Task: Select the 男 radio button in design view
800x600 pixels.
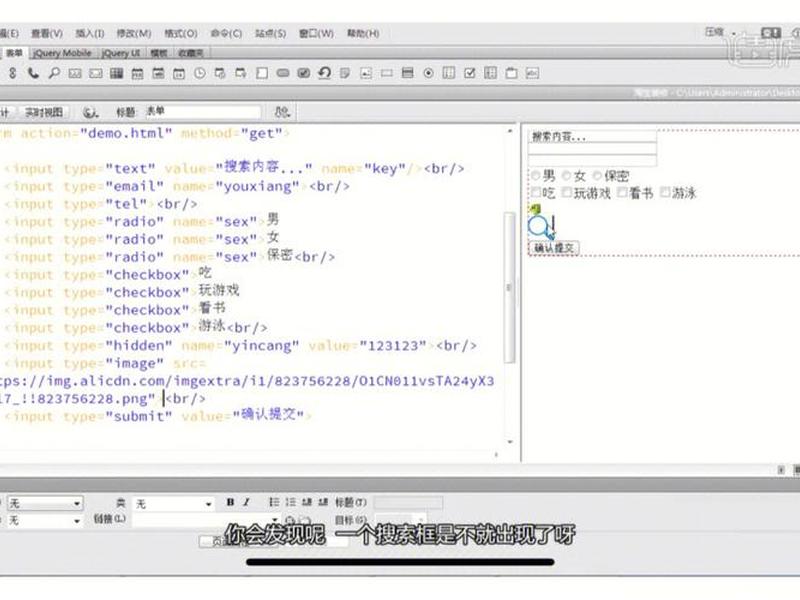Action: tap(535, 176)
